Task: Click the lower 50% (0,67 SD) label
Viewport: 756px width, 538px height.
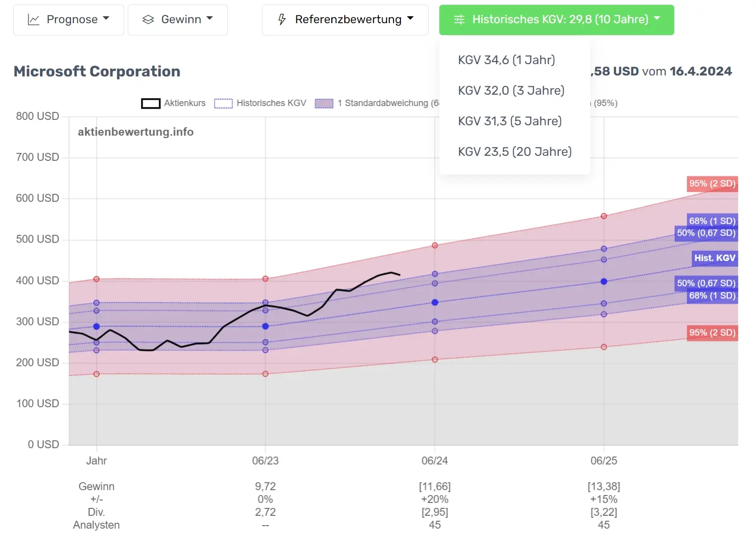Action: (x=706, y=283)
